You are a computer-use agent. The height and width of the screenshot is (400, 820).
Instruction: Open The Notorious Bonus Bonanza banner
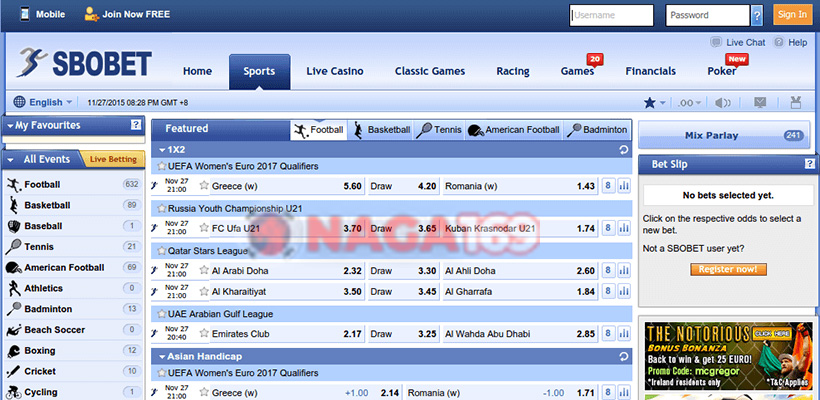pyautogui.click(x=728, y=355)
